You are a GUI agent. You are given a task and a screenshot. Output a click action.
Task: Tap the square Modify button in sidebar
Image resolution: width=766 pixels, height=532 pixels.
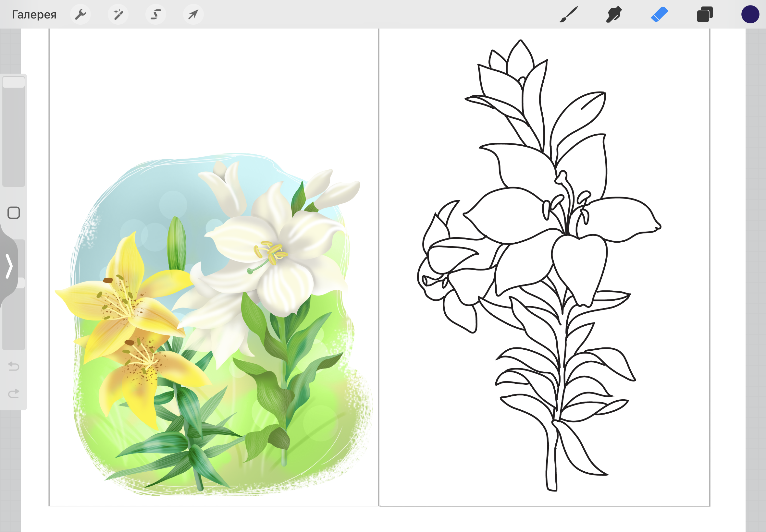tap(14, 213)
